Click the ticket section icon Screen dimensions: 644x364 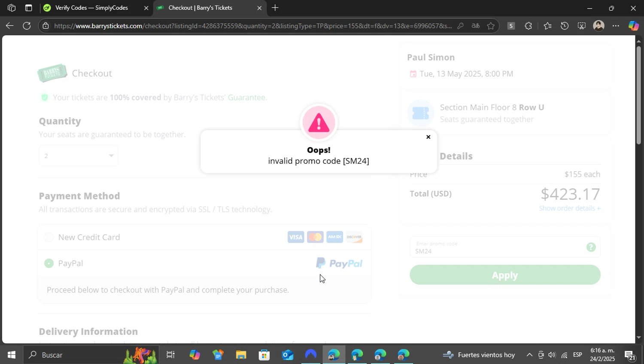[421, 113]
